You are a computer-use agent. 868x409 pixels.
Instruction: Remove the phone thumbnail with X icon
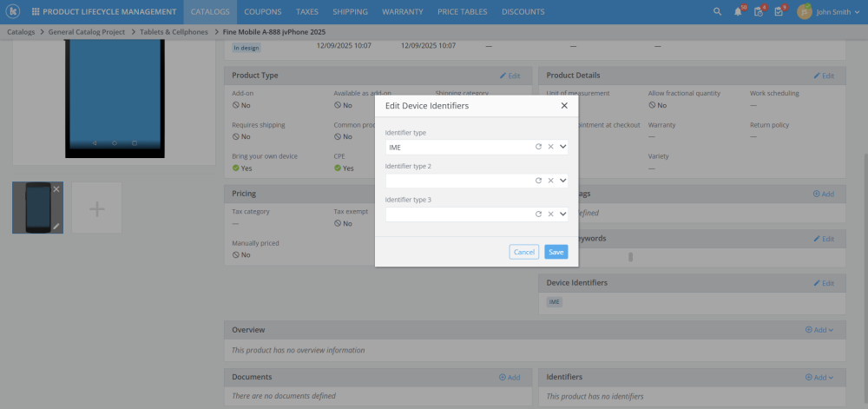click(x=56, y=189)
